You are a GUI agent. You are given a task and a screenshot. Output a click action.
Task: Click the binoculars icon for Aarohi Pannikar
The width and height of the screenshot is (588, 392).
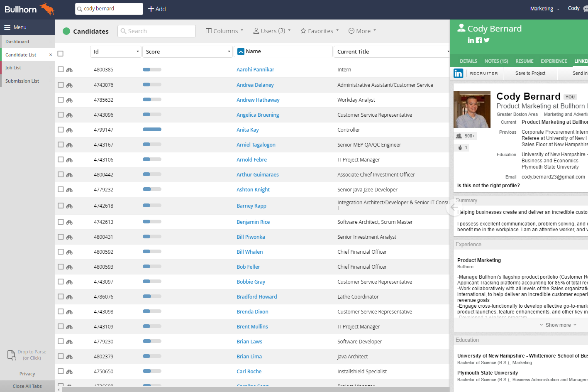[x=69, y=70]
